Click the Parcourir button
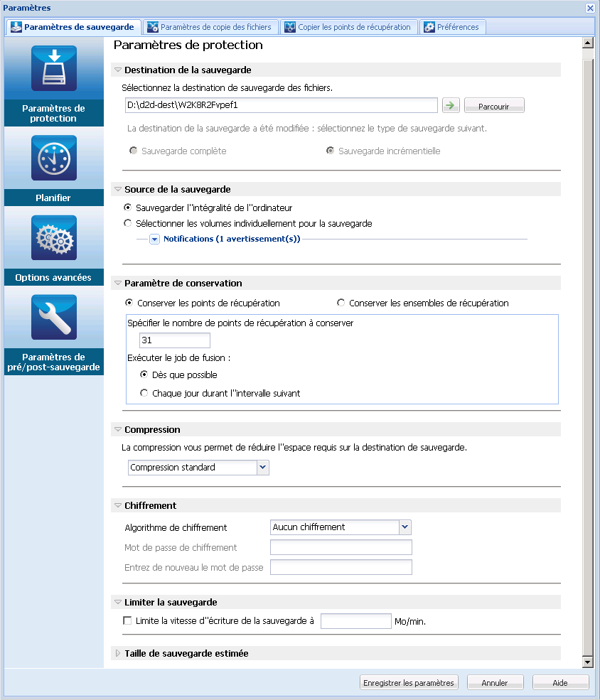 click(x=493, y=106)
